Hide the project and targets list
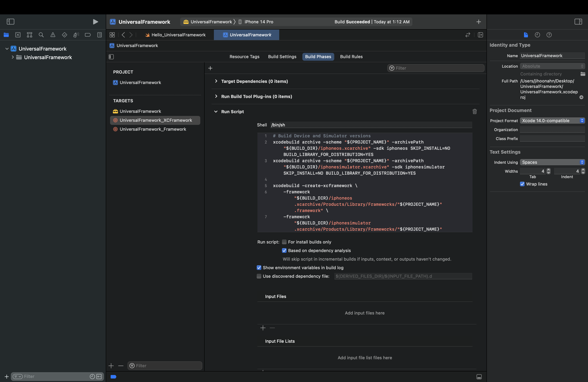Viewport: 588px width, 382px height. click(x=111, y=57)
